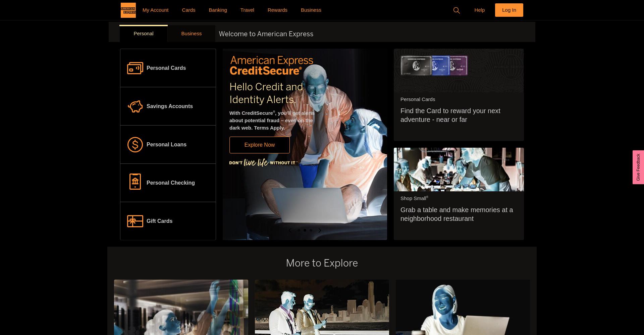Click the 'Hello Credit and Identity Alerts' headline
Screen dimensions: 644x335
tap(266, 93)
